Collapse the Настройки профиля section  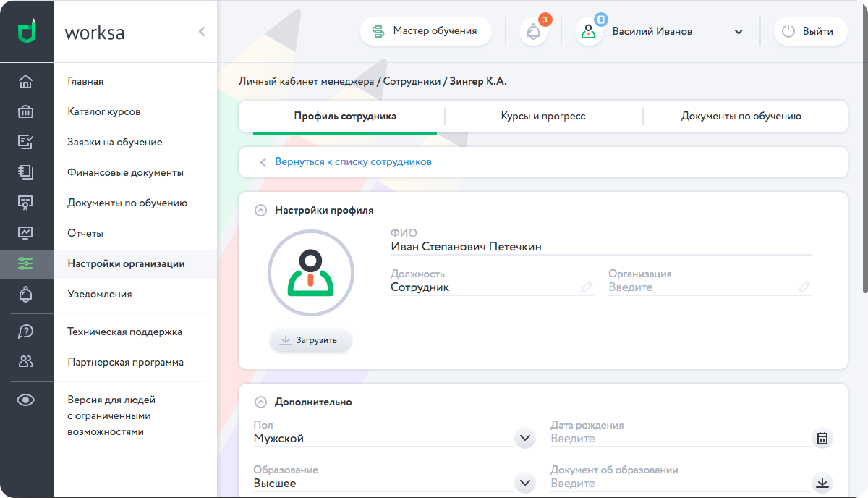click(x=260, y=211)
